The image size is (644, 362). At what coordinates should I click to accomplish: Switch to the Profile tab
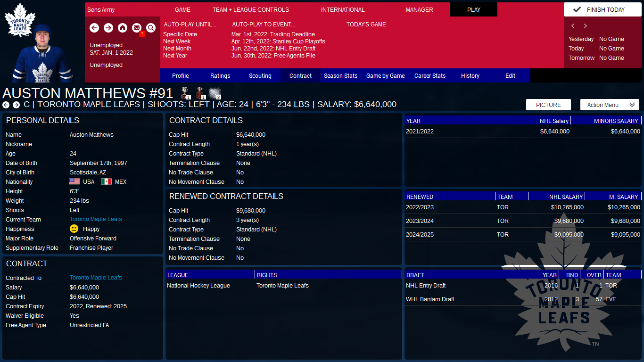(x=181, y=75)
